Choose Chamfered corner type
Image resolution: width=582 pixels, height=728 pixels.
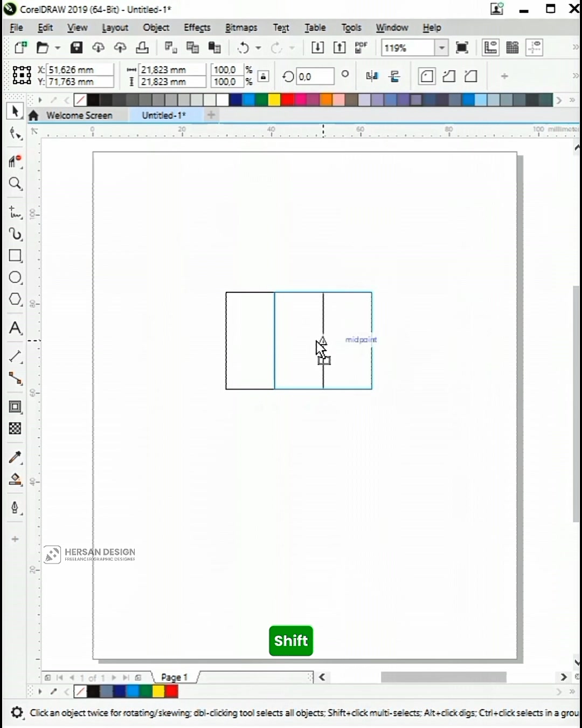471,76
